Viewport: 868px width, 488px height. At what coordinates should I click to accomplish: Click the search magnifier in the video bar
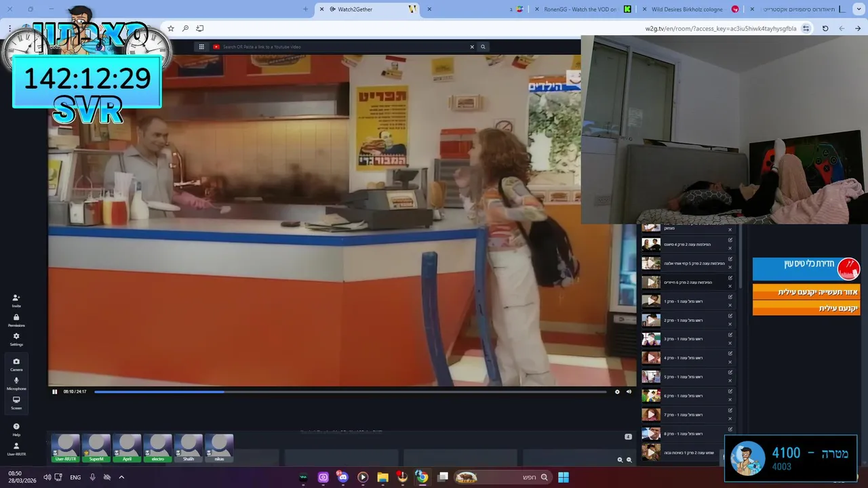tap(483, 47)
